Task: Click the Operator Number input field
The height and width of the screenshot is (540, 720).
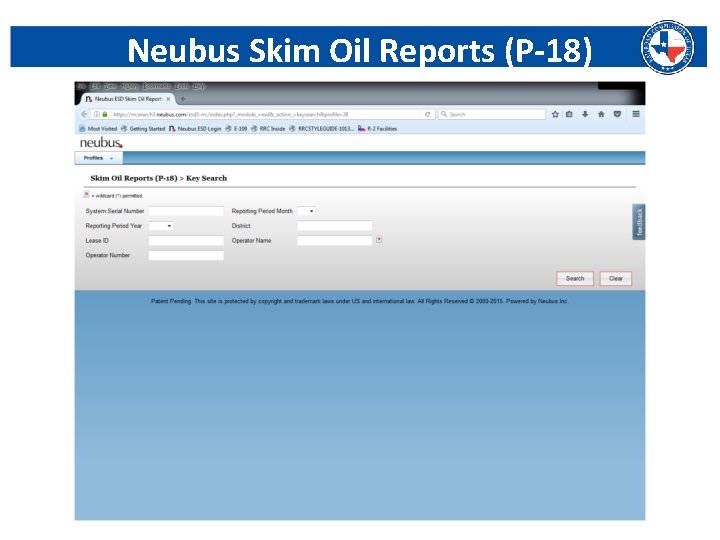Action: click(186, 255)
